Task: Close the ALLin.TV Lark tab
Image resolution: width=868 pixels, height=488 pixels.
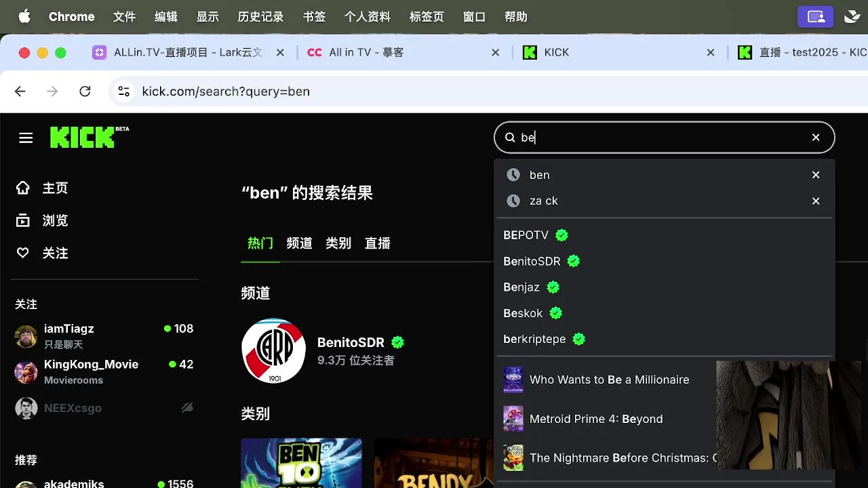Action: pyautogui.click(x=280, y=52)
